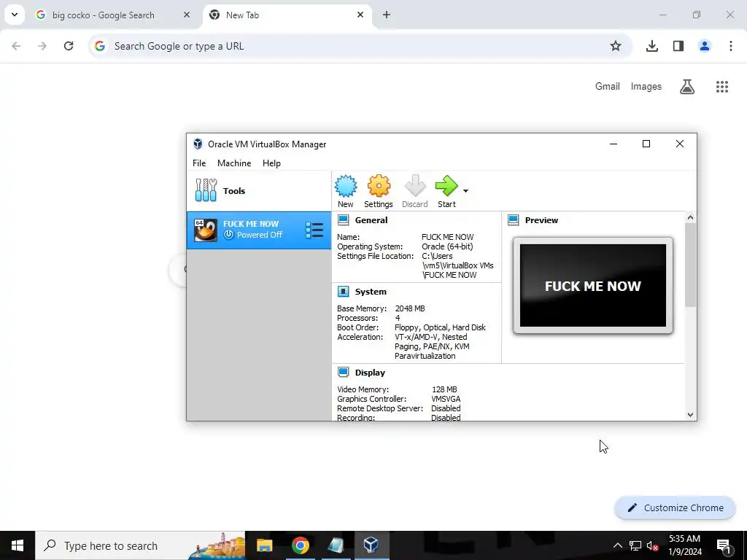The height and width of the screenshot is (560, 747).
Task: Click the System section header
Action: pos(371,292)
